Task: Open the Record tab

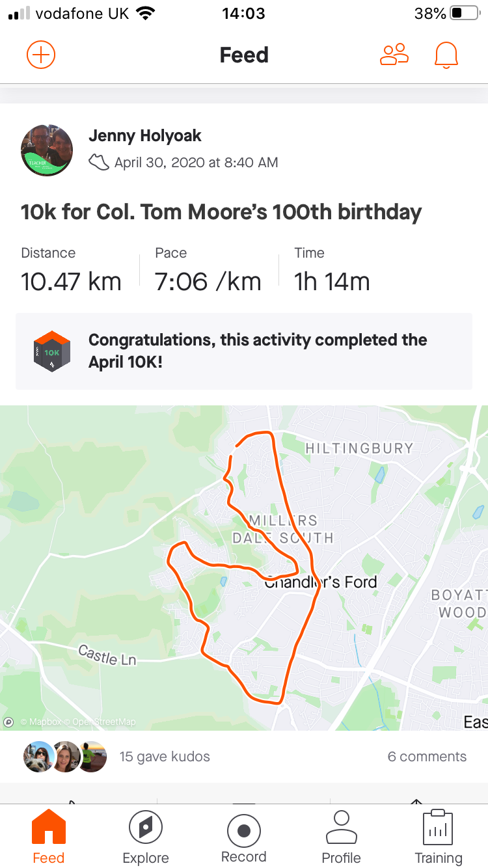Action: (x=244, y=836)
